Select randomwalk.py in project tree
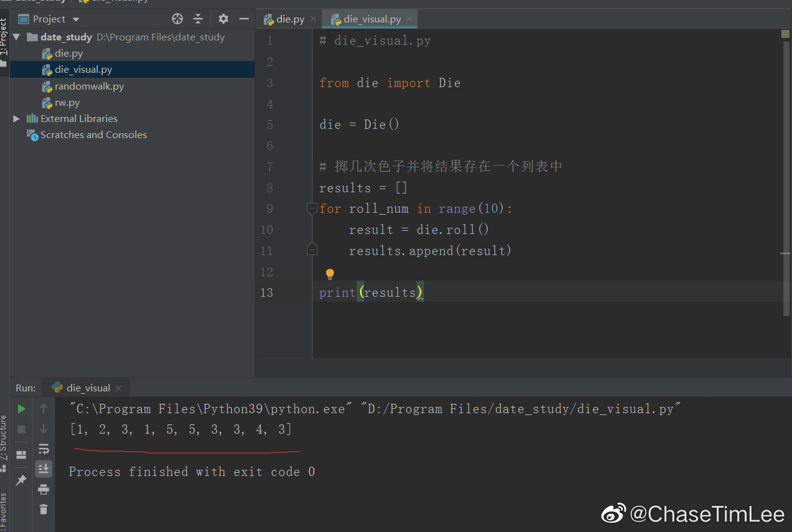792x532 pixels. tap(89, 86)
